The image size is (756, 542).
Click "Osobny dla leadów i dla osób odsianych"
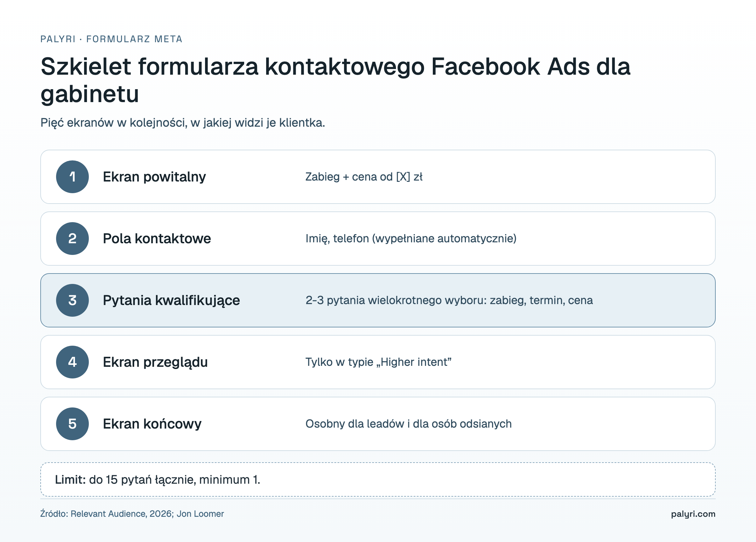[x=408, y=424]
